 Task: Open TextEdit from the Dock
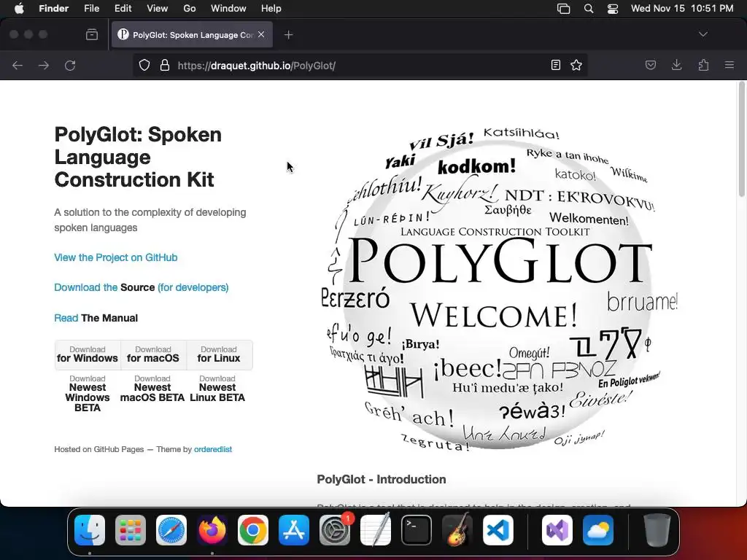(376, 530)
